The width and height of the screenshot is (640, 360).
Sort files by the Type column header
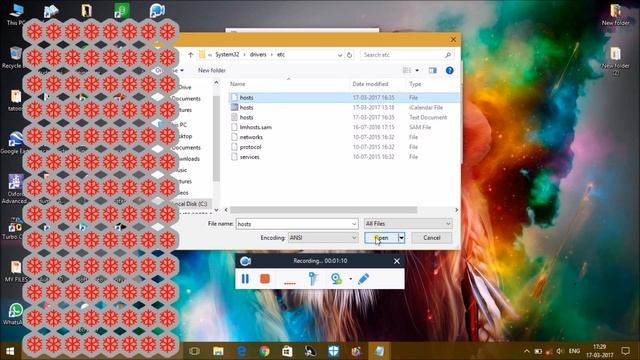(x=415, y=84)
